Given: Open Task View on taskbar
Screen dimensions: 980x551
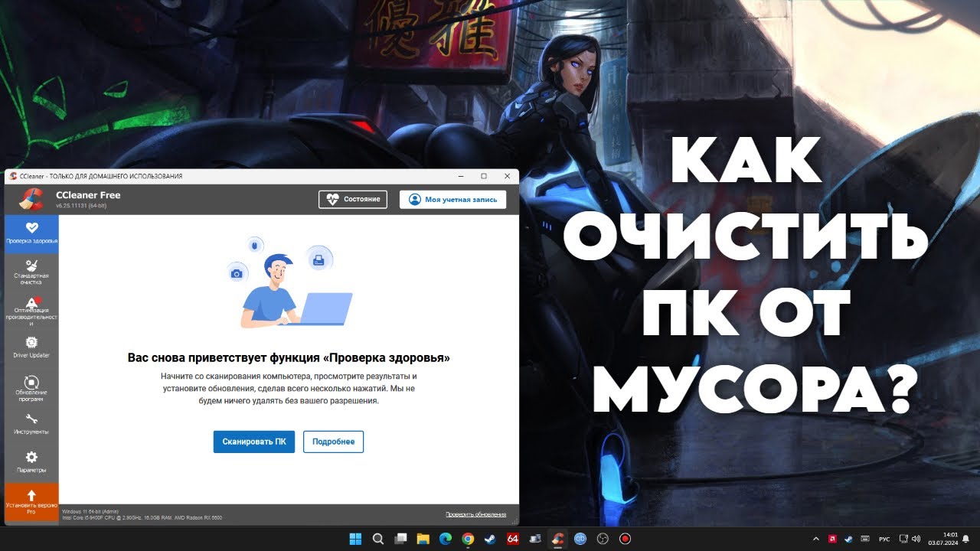Looking at the screenshot, I should (x=400, y=539).
